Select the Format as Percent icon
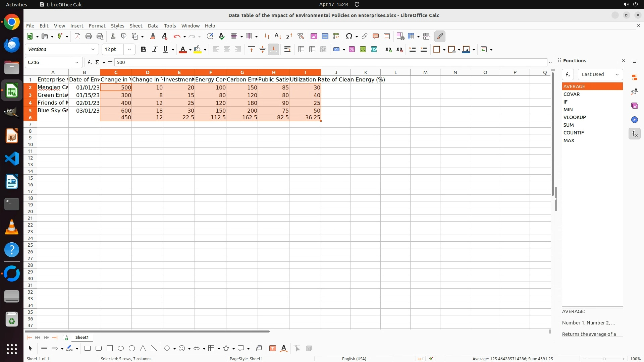 pos(352,49)
